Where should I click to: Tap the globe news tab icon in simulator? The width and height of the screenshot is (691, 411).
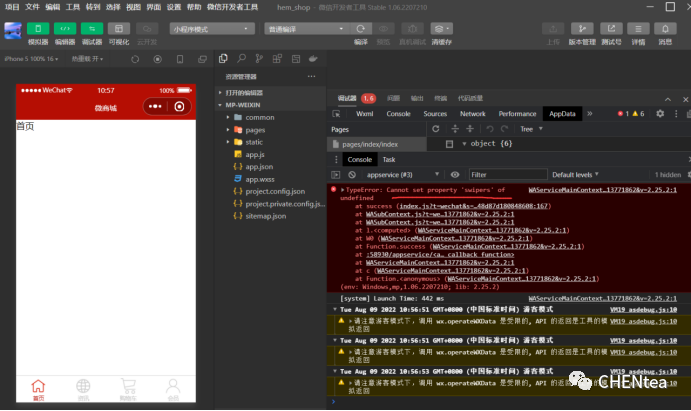(83, 386)
